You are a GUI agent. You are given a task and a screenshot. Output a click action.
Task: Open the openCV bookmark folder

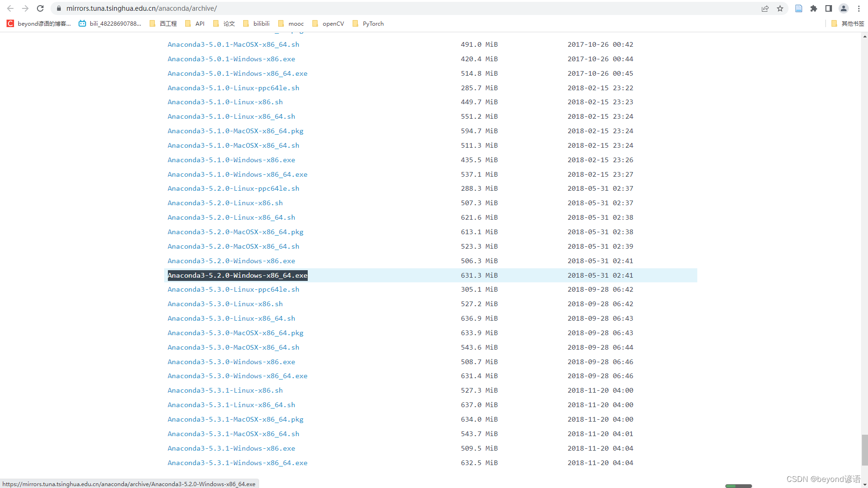[328, 23]
